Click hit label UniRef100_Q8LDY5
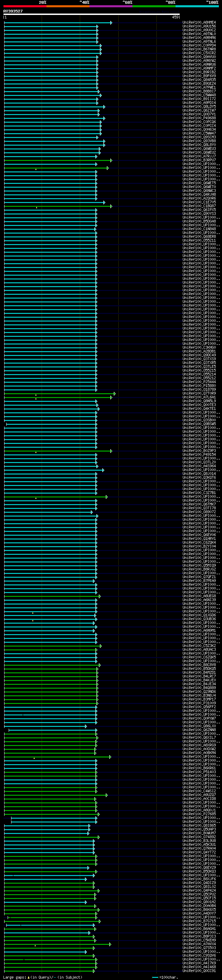This screenshot has height=980, width=222. pyautogui.click(x=199, y=106)
